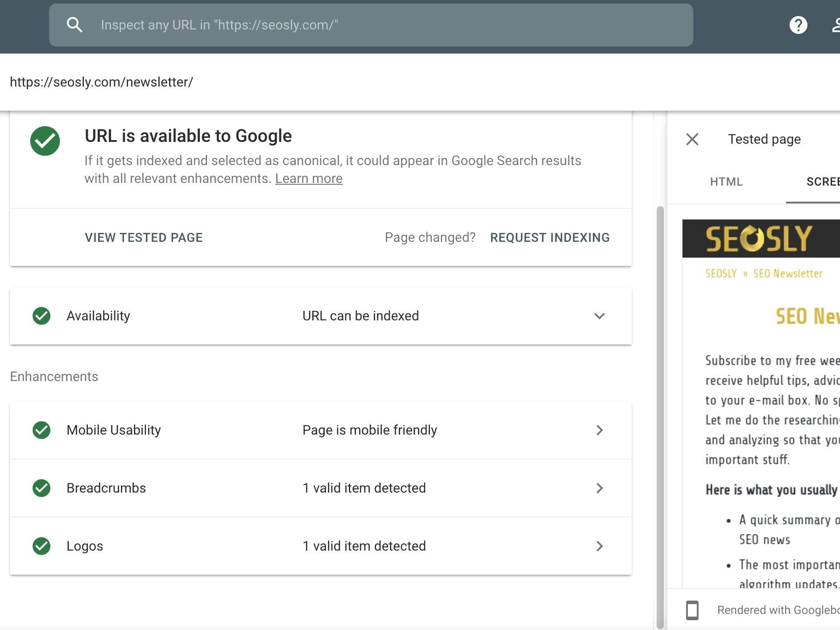Click the Logos '1 valid item detected' text
The image size is (840, 630).
(x=364, y=546)
